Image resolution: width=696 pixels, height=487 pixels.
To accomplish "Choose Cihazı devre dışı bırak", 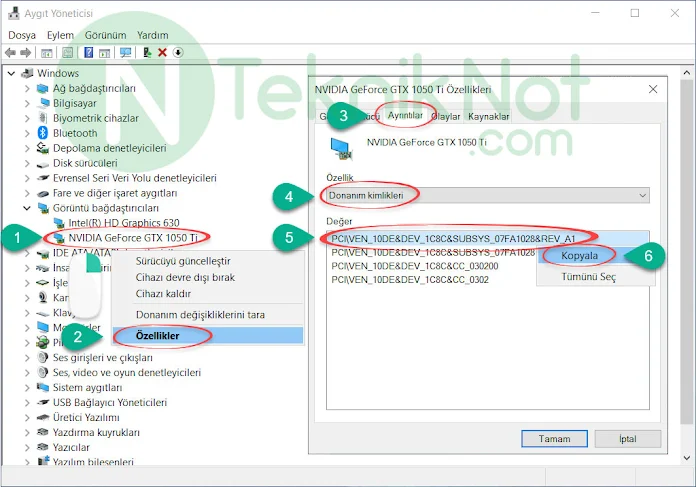I will pos(208,277).
